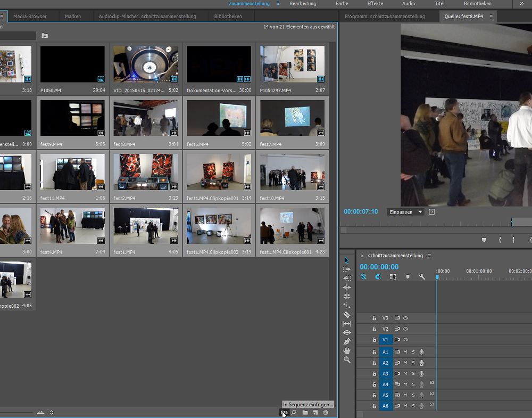Switch to Programm: schnittzusammenstellung monitor tab
Image resolution: width=532 pixels, height=418 pixels.
pos(385,17)
